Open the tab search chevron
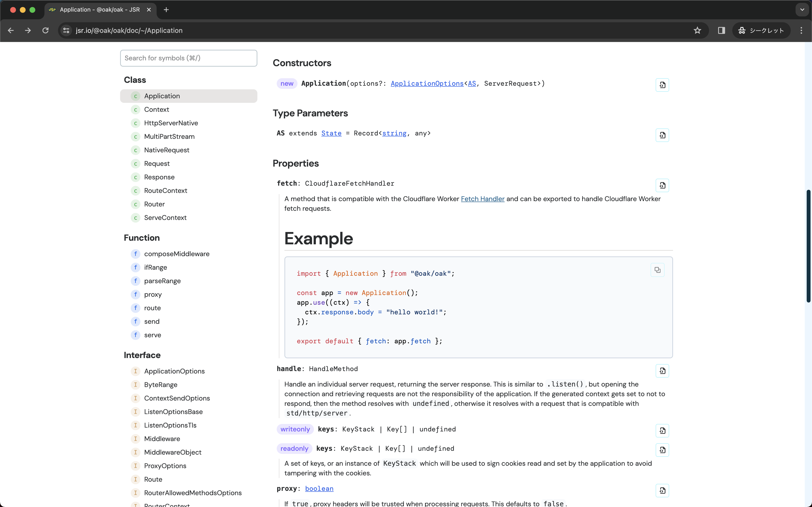Image resolution: width=812 pixels, height=507 pixels. 802,9
